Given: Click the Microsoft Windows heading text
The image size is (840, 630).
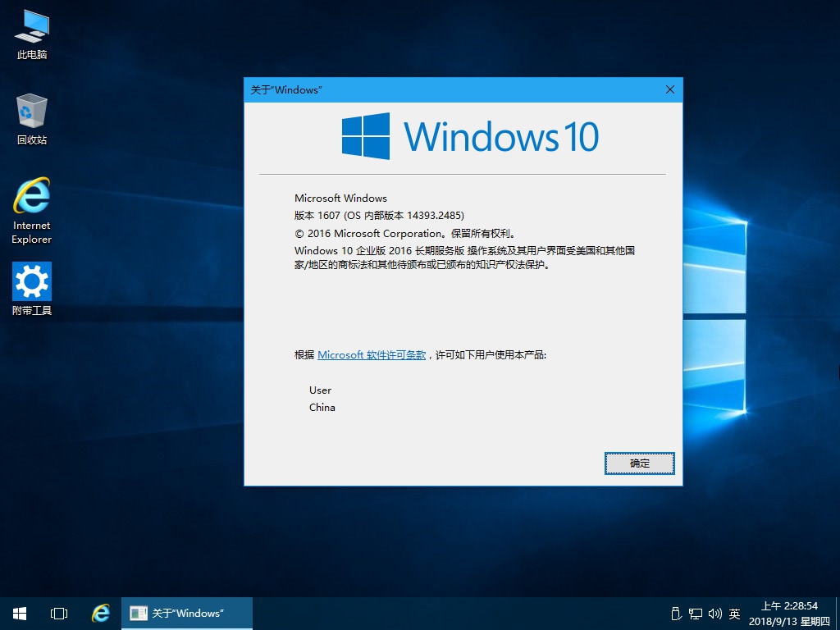Looking at the screenshot, I should 340,199.
